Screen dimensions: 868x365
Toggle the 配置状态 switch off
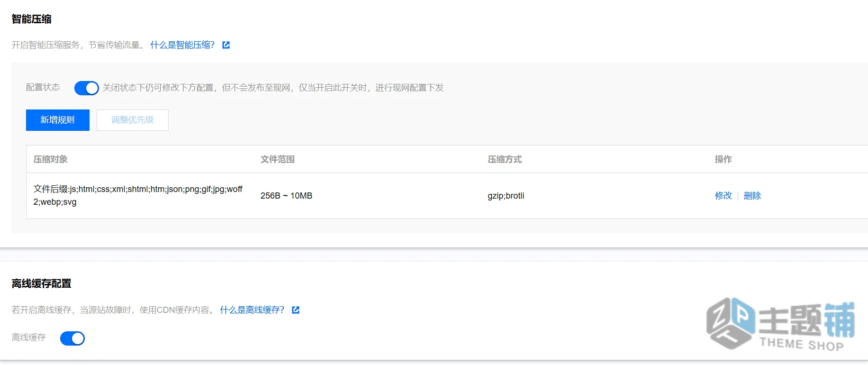(x=87, y=88)
